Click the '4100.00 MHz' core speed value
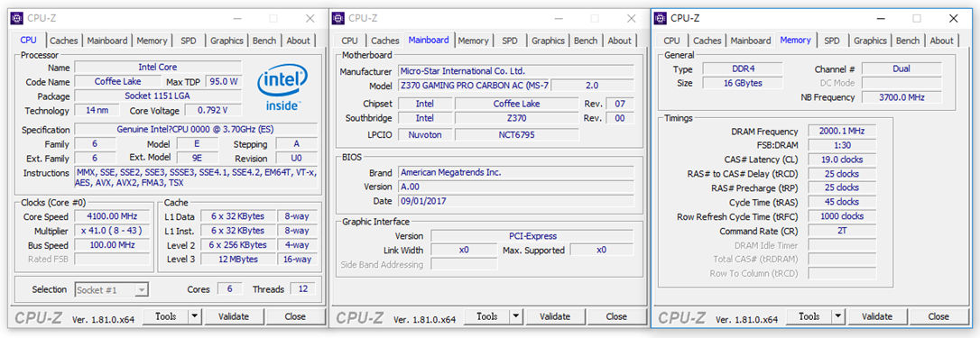The image size is (980, 338). point(113,217)
